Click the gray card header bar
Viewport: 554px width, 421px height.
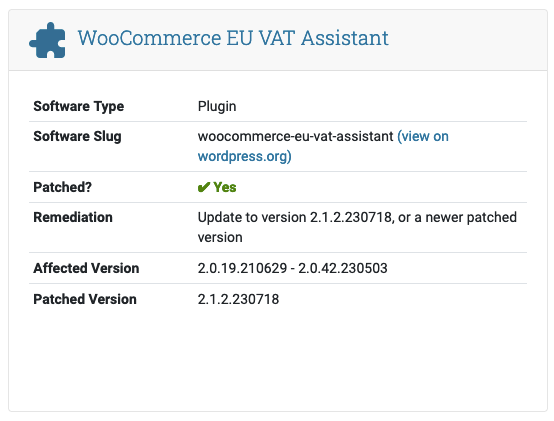tap(278, 40)
